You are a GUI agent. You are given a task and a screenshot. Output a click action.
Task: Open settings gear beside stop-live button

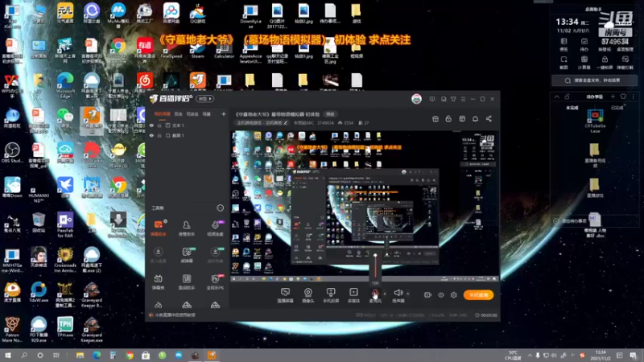pyautogui.click(x=454, y=294)
